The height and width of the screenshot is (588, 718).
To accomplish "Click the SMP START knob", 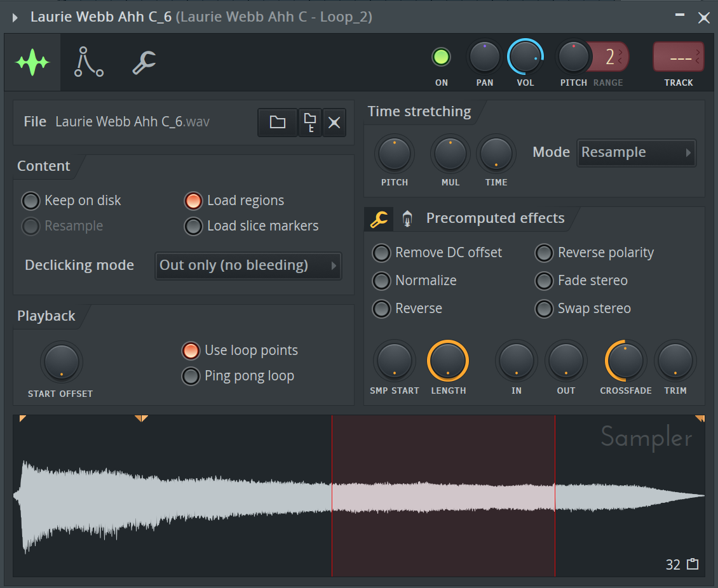I will [x=394, y=361].
